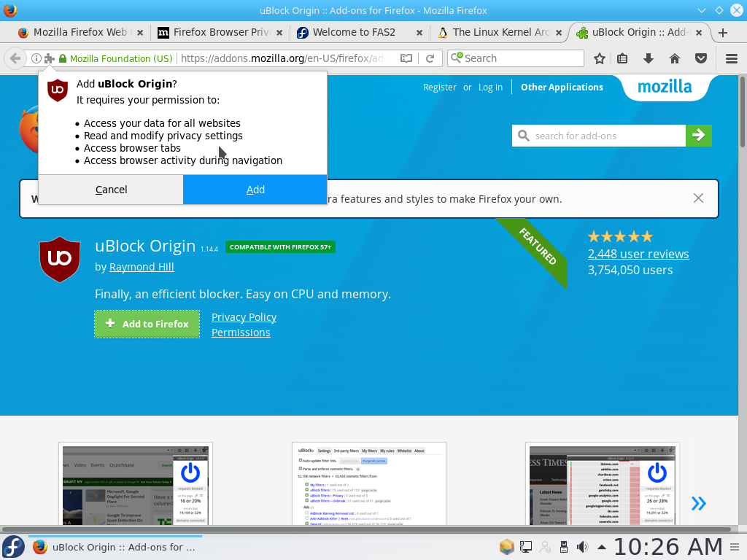Open the Downloads arrow icon

tap(649, 58)
